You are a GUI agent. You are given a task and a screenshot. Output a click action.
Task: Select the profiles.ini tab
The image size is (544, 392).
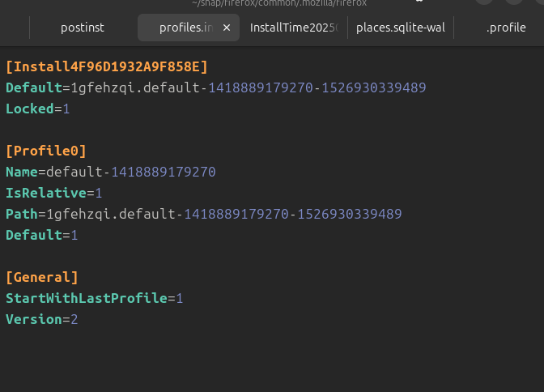click(189, 28)
